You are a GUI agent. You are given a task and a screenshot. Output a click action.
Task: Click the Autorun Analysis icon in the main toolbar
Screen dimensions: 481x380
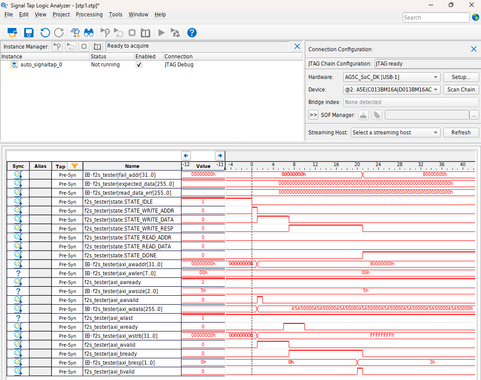[119, 33]
